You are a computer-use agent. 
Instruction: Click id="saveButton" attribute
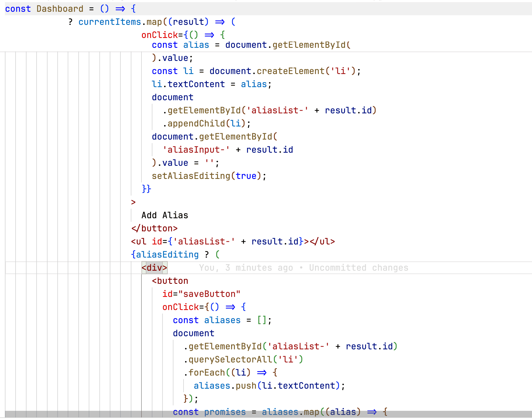201,294
